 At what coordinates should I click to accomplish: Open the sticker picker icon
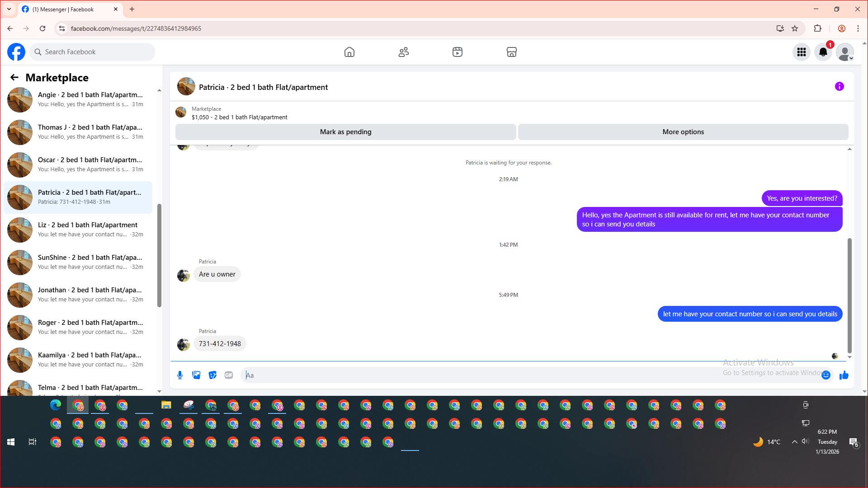coord(212,375)
